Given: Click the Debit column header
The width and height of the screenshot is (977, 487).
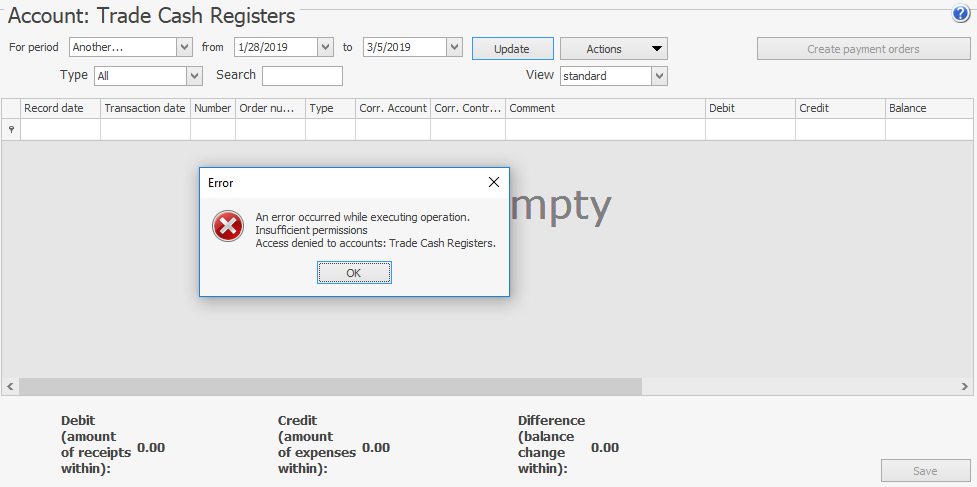Looking at the screenshot, I should (x=750, y=108).
